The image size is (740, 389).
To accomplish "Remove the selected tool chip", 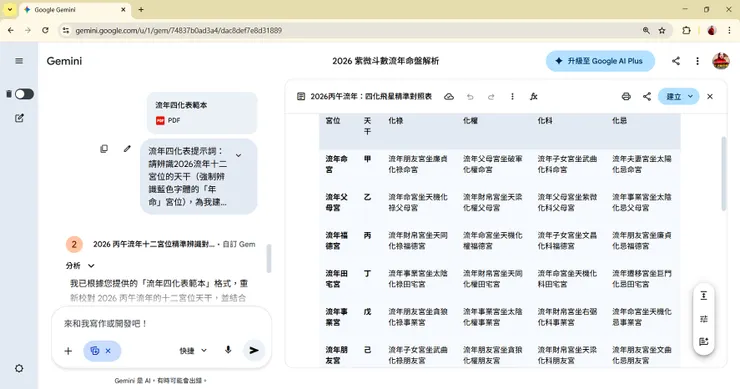I will click(108, 351).
